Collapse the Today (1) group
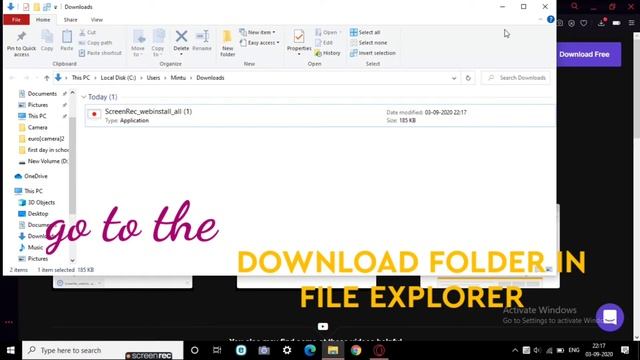 pyautogui.click(x=84, y=97)
